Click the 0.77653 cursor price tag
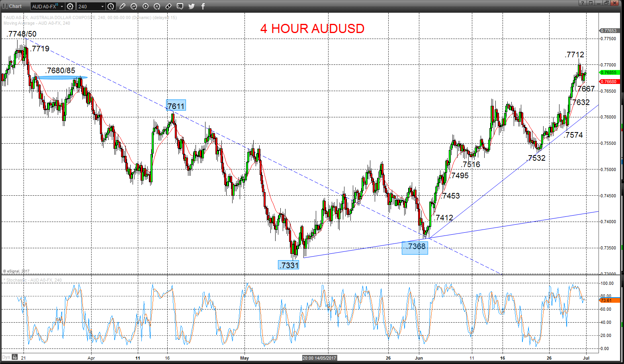 tap(609, 31)
